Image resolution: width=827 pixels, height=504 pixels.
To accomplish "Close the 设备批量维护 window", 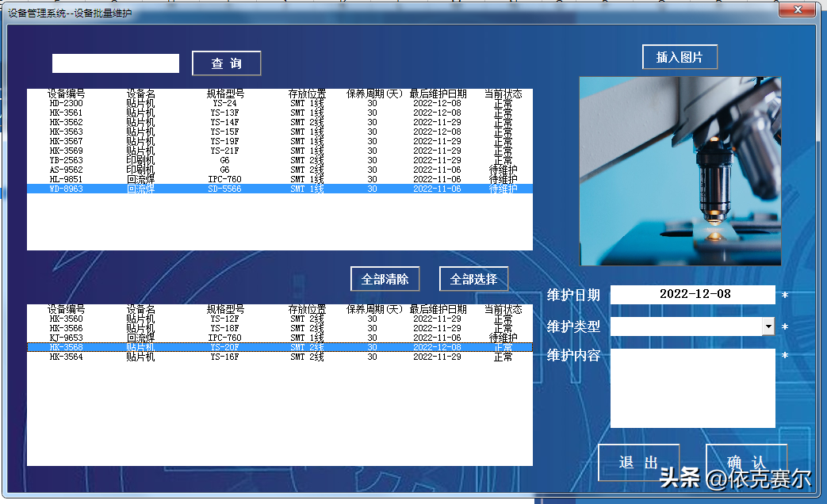I will coord(798,10).
